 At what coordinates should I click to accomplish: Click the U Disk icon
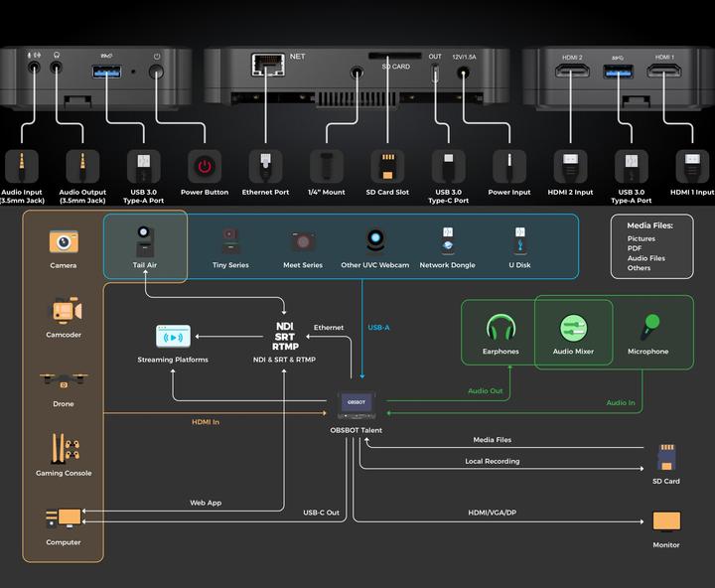pos(519,240)
